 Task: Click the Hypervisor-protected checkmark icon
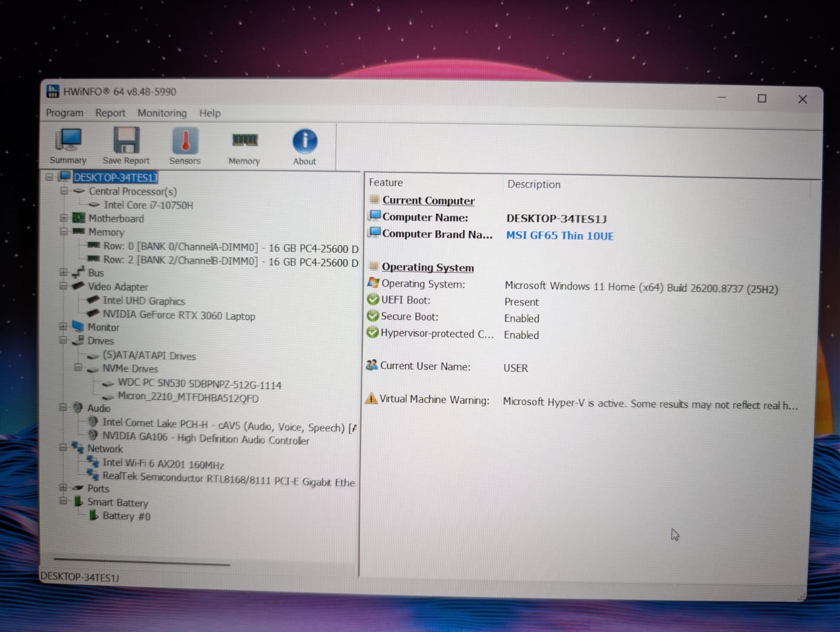coord(372,333)
